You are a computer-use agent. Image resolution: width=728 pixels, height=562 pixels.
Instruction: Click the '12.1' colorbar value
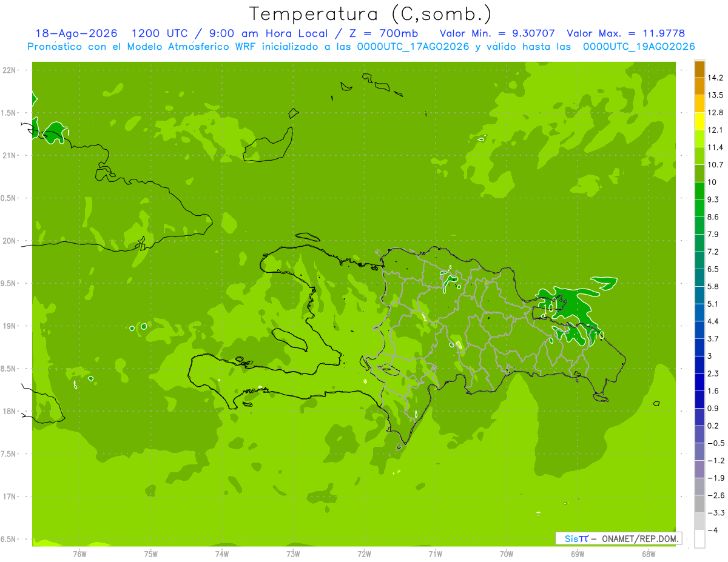716,130
